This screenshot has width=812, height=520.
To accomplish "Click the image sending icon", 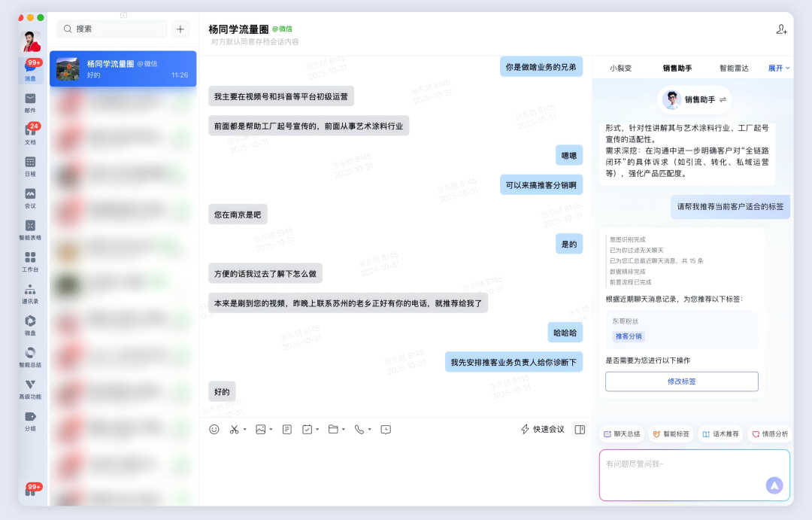I will click(260, 429).
